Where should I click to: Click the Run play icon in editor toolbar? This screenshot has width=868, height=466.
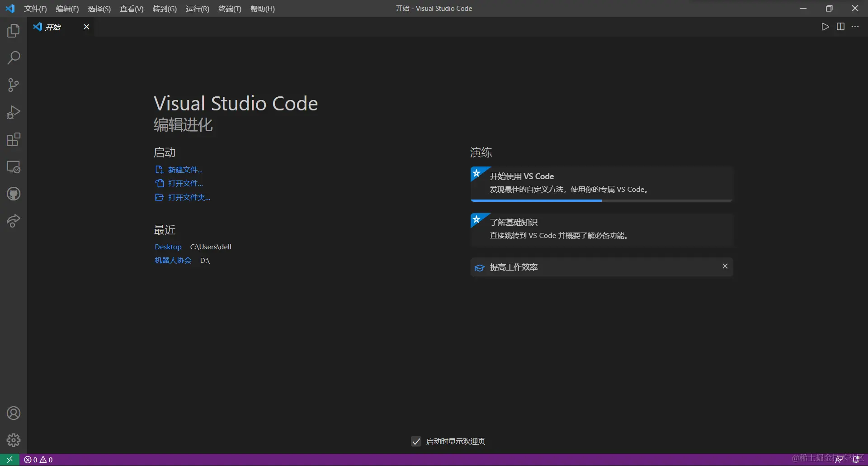coord(825,27)
